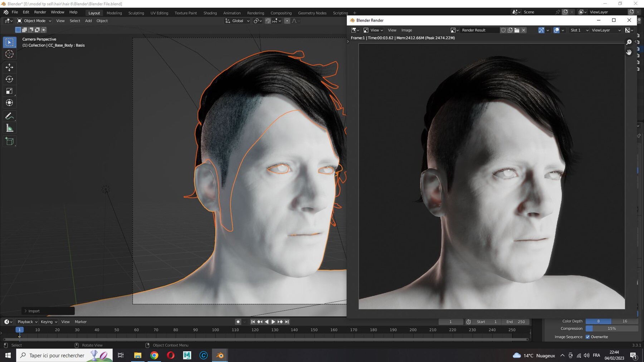
Task: Open the Object Mode dropdown
Action: pyautogui.click(x=34, y=21)
